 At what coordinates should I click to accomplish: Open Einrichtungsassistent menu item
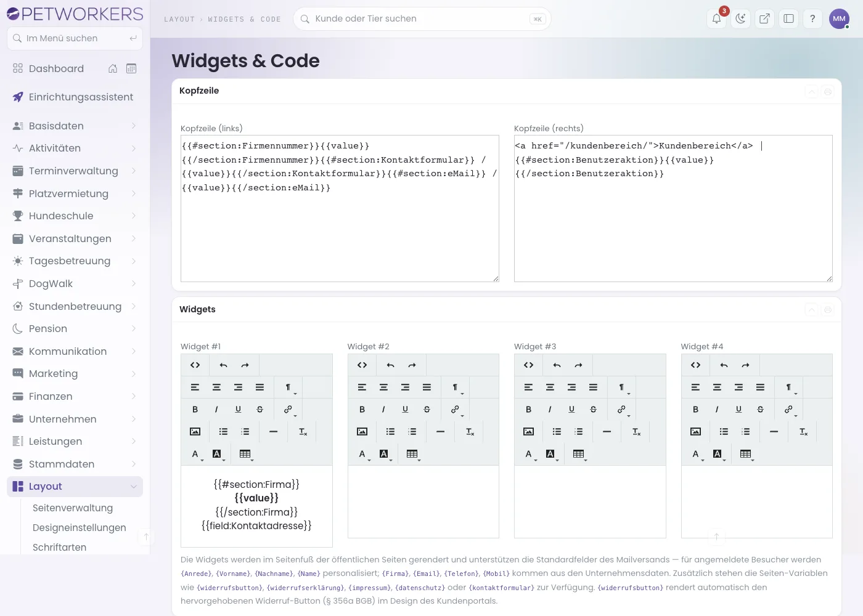(75, 97)
